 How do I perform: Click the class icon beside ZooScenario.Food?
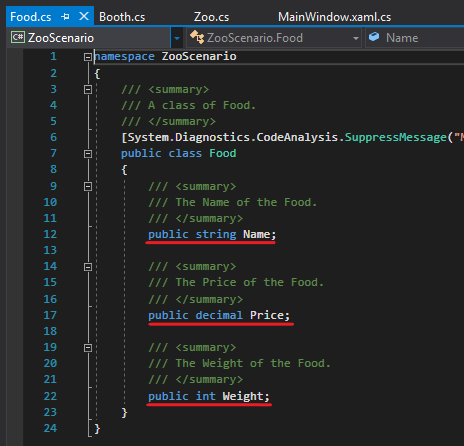coord(197,37)
